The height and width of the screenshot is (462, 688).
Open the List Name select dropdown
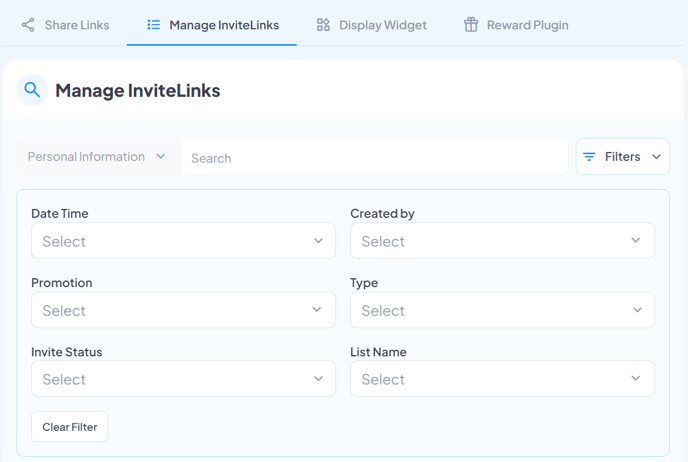[x=502, y=379]
